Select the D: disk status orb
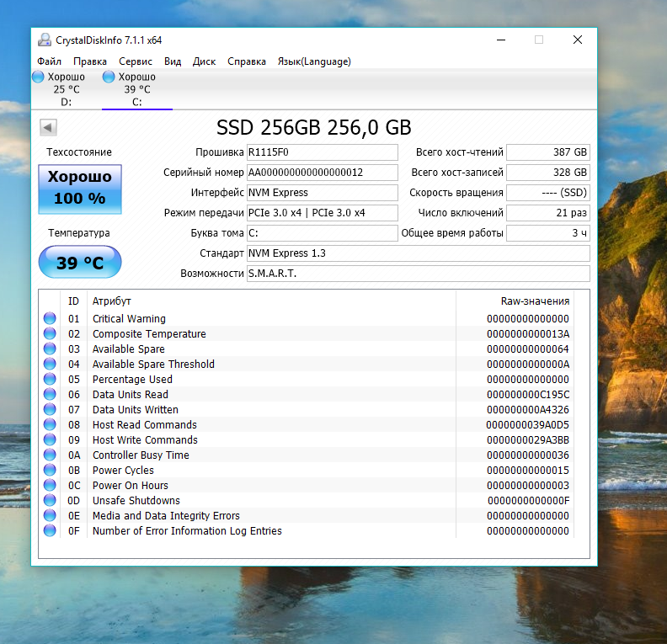Screen dimensions: 667x644 coord(38,77)
